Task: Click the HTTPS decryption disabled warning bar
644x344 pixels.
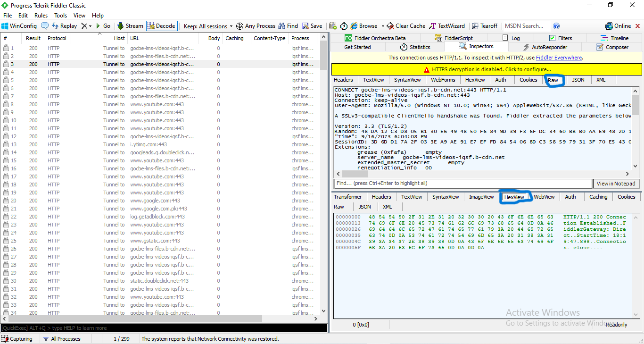Action: (x=487, y=69)
